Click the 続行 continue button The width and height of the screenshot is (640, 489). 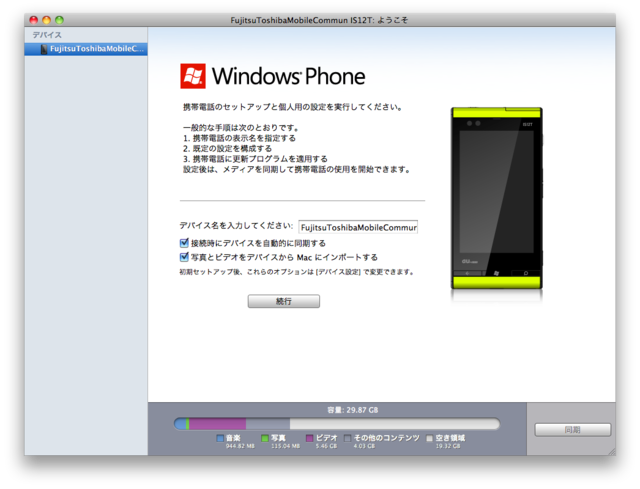[284, 301]
